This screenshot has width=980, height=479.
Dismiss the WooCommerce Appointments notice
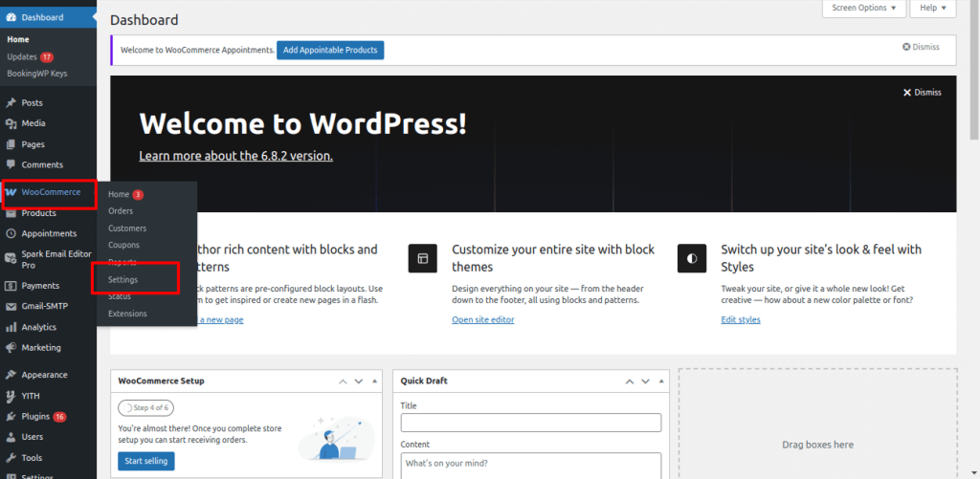click(x=921, y=47)
